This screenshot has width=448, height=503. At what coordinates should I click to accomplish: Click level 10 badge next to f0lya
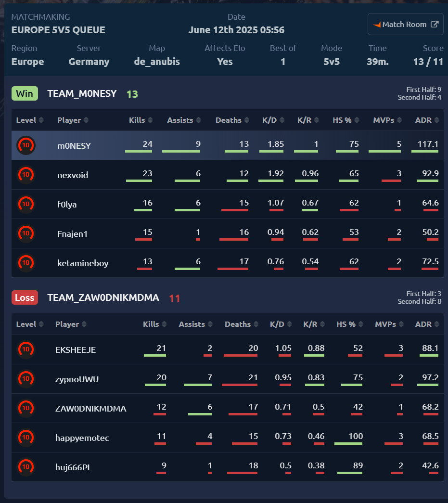(26, 204)
